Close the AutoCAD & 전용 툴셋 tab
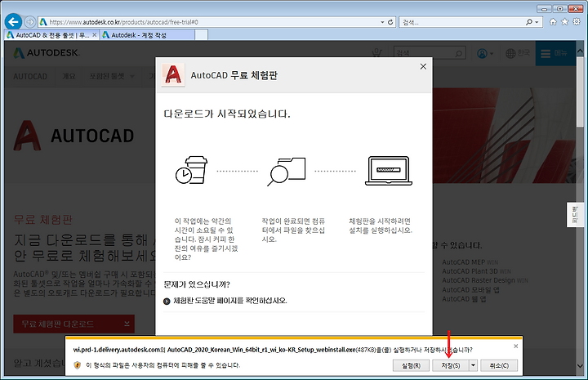This screenshot has width=588, height=380. tap(95, 35)
